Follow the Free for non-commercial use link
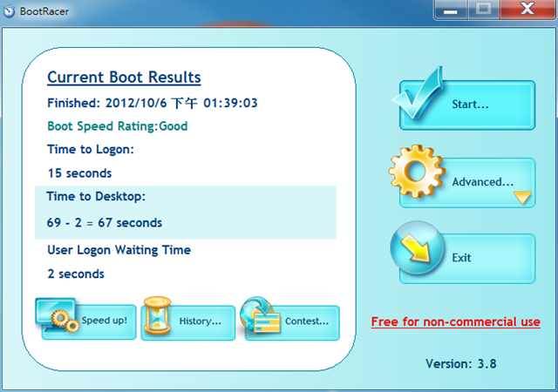Screen dimensions: 558x392 [455, 322]
